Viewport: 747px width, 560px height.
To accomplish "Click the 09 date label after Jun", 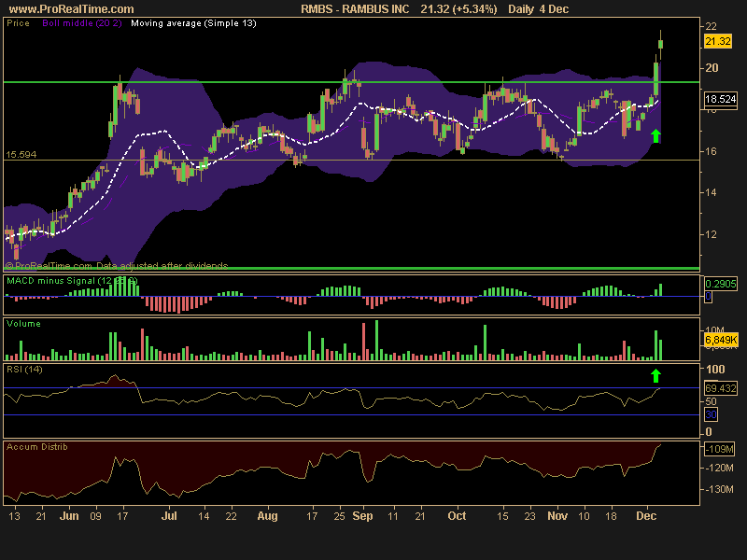I will pyautogui.click(x=96, y=516).
